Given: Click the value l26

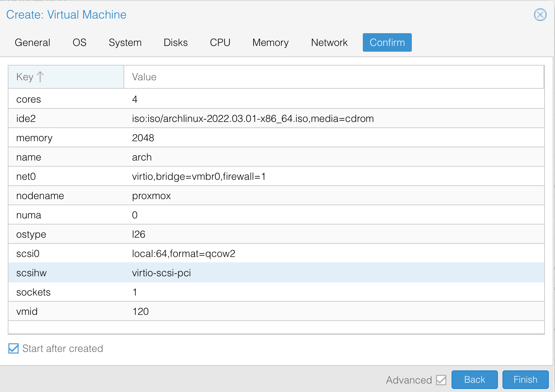Looking at the screenshot, I should click(139, 234).
